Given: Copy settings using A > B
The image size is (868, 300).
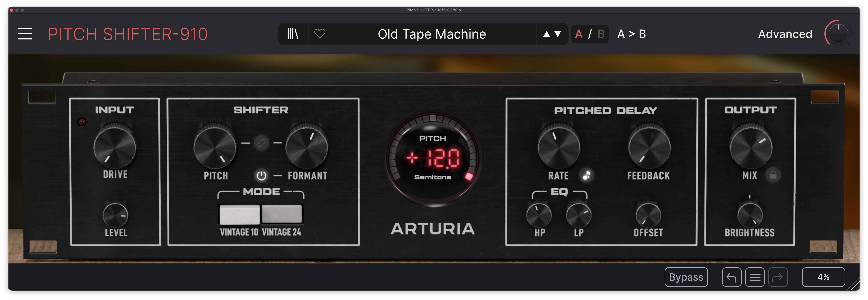Looking at the screenshot, I should pyautogui.click(x=631, y=34).
